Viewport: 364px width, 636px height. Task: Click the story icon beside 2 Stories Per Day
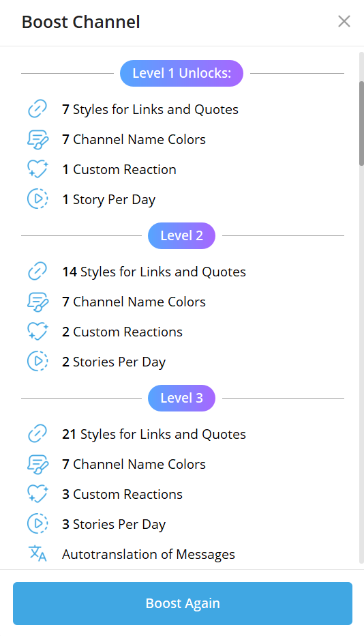click(x=37, y=362)
